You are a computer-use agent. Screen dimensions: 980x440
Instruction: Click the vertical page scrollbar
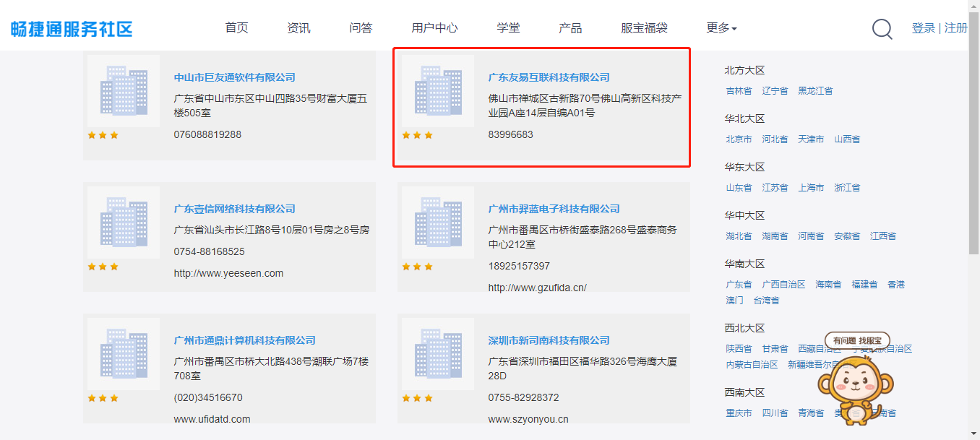pos(973,144)
